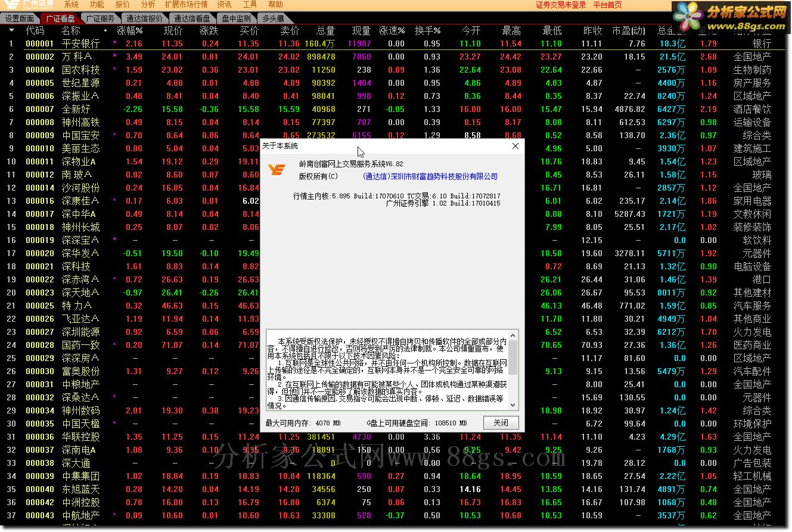Switch to 多头鹰 tab

click(x=272, y=18)
